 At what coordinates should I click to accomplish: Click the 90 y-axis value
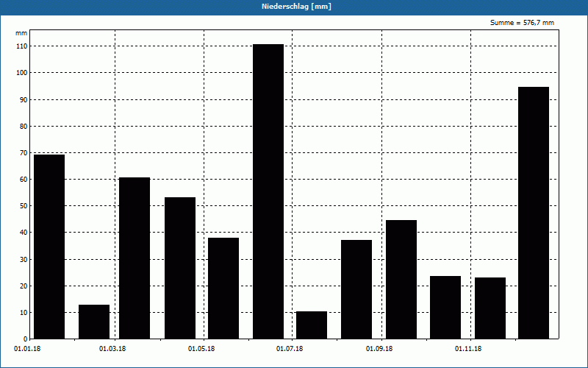click(x=24, y=100)
